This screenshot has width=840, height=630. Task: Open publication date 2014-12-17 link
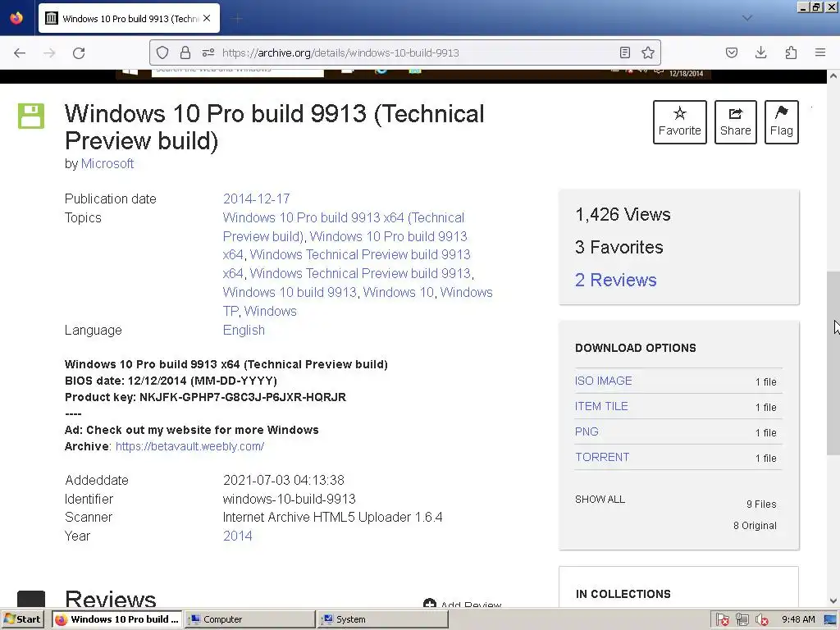256,199
